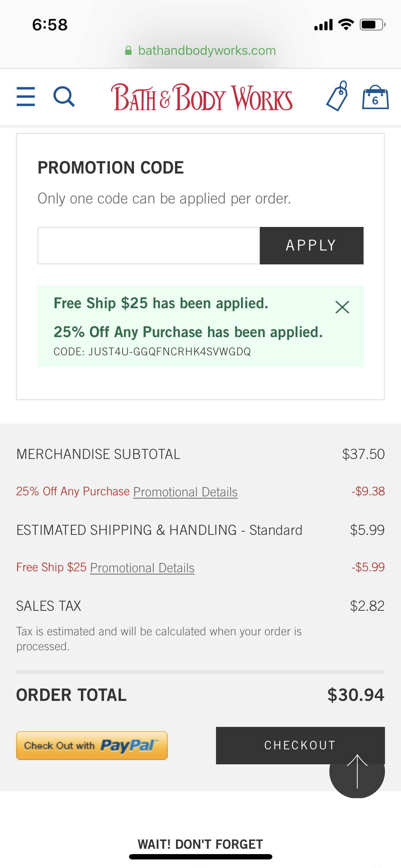Tap the search magnifier icon
Screen dimensions: 401x868
[64, 97]
